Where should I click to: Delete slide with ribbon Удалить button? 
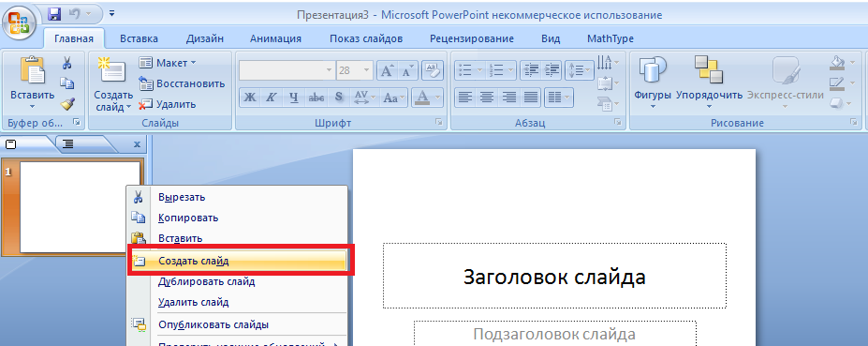coord(168,104)
